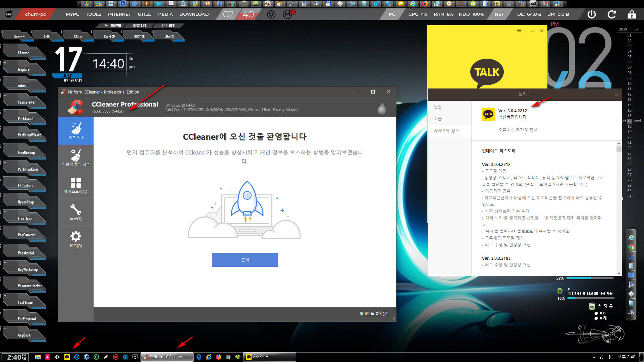Open Custom Clean section in CCleaner
Image resolution: width=644 pixels, height=362 pixels.
coord(76,158)
